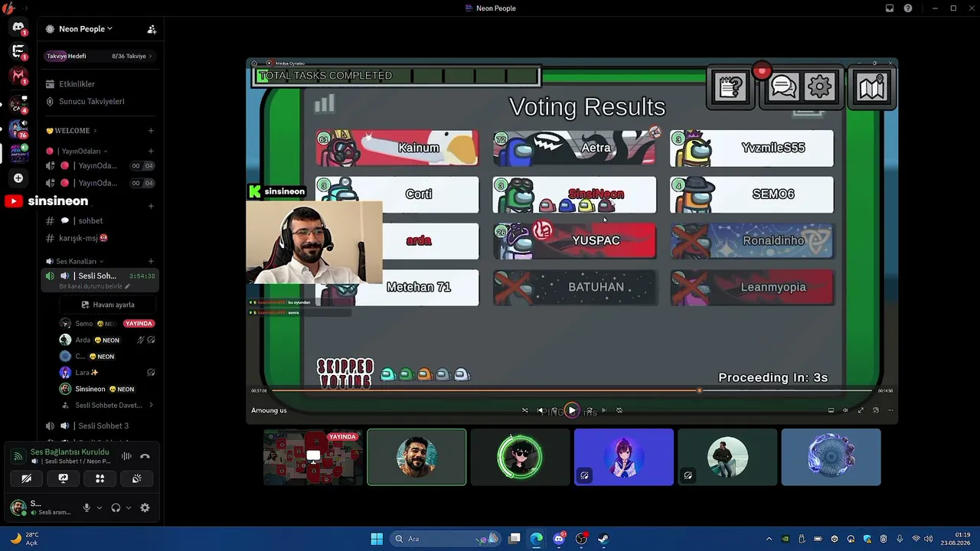
Task: Set a channel status via Bir kanal durumu belirle
Action: click(94, 286)
